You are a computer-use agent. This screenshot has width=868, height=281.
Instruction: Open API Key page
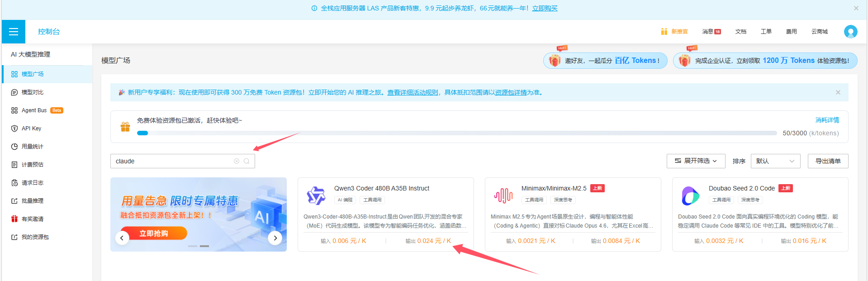(47, 129)
